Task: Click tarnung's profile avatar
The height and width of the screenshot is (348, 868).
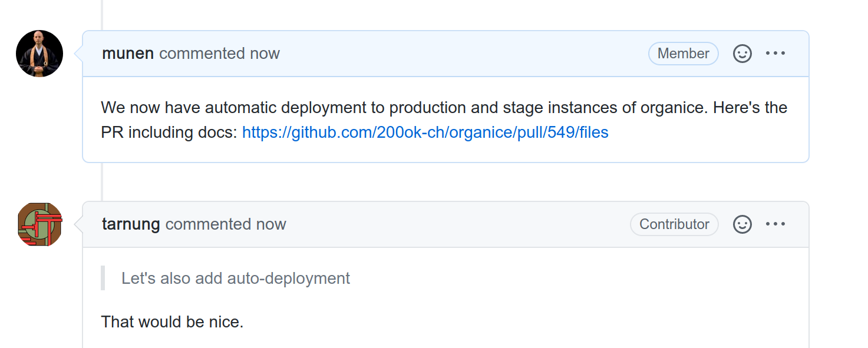Action: pyautogui.click(x=39, y=224)
